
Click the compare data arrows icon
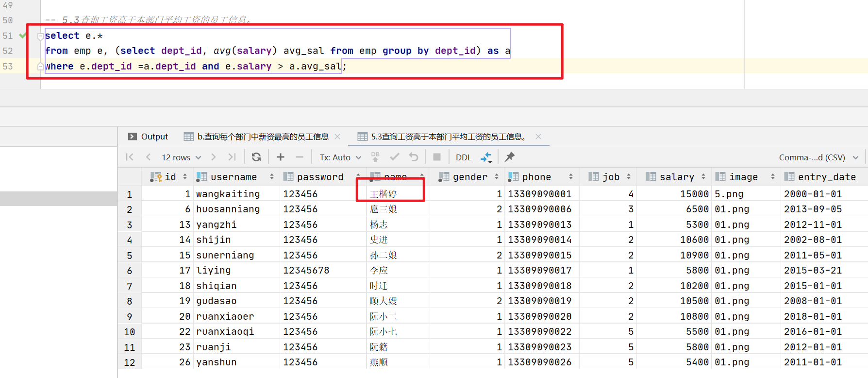[486, 157]
